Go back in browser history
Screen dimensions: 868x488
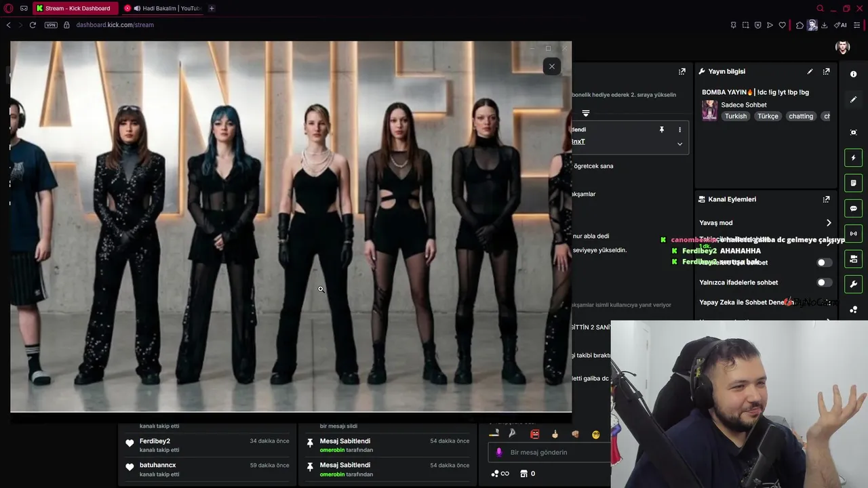(8, 25)
